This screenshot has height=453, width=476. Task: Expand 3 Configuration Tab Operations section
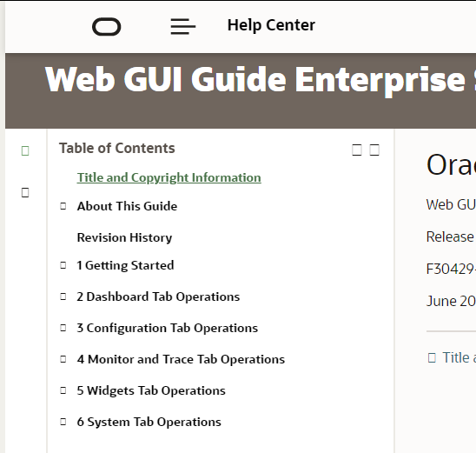pyautogui.click(x=63, y=328)
